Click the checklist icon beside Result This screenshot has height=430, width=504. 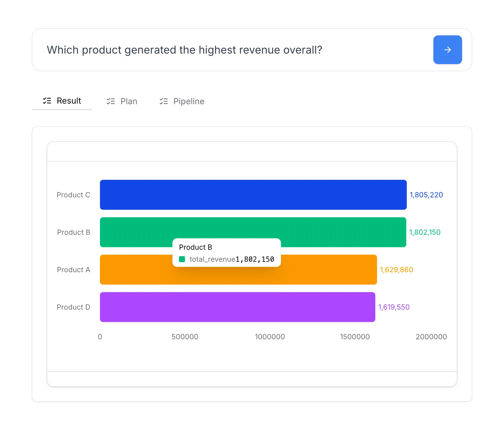[x=47, y=101]
